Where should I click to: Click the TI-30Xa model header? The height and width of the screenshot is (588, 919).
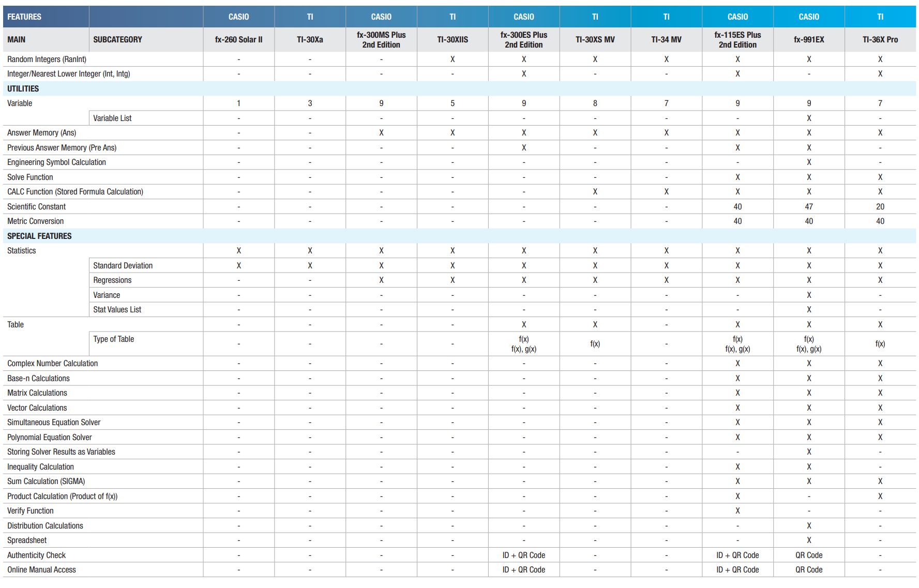[x=310, y=39]
